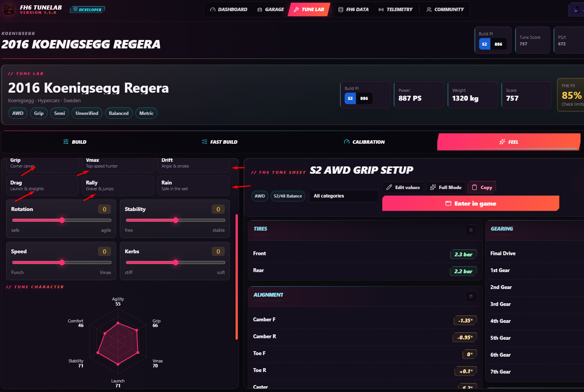Click the Balanced tag chip
This screenshot has height=392, width=584.
[119, 113]
